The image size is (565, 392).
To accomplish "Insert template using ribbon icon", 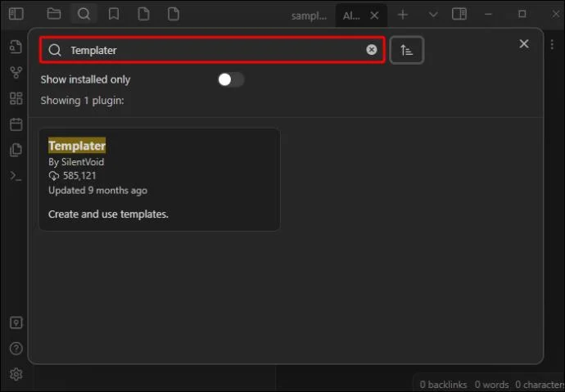I will [16, 150].
